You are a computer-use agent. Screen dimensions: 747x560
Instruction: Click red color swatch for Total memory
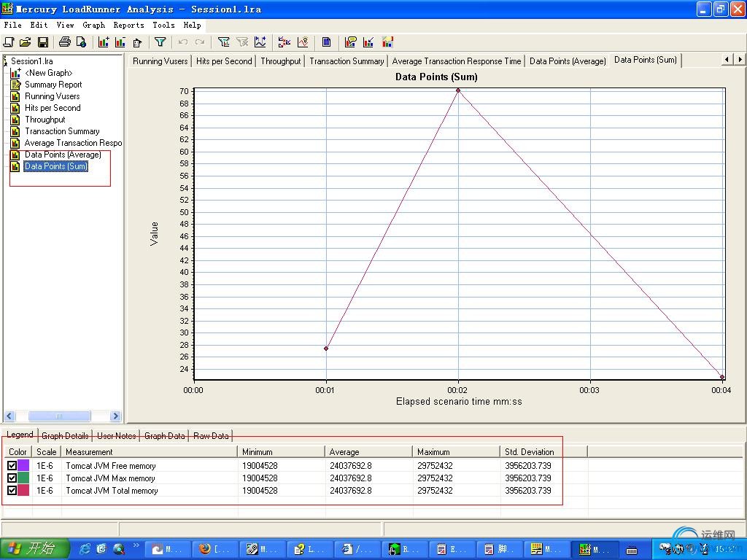point(23,491)
